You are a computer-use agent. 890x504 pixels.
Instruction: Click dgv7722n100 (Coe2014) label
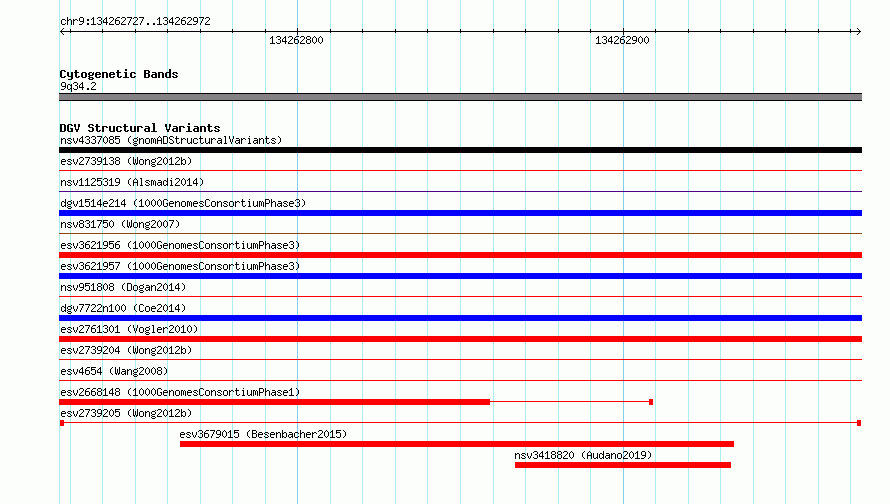(x=123, y=308)
